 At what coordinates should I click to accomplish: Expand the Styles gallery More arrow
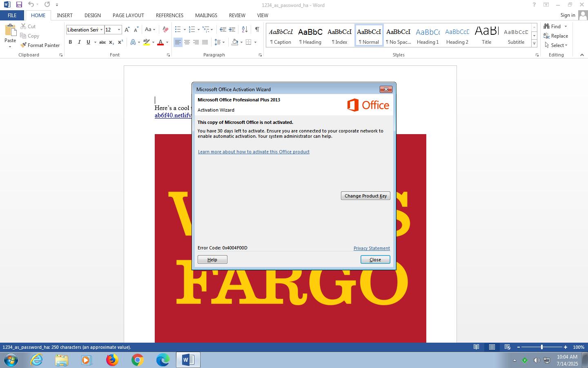(x=534, y=44)
